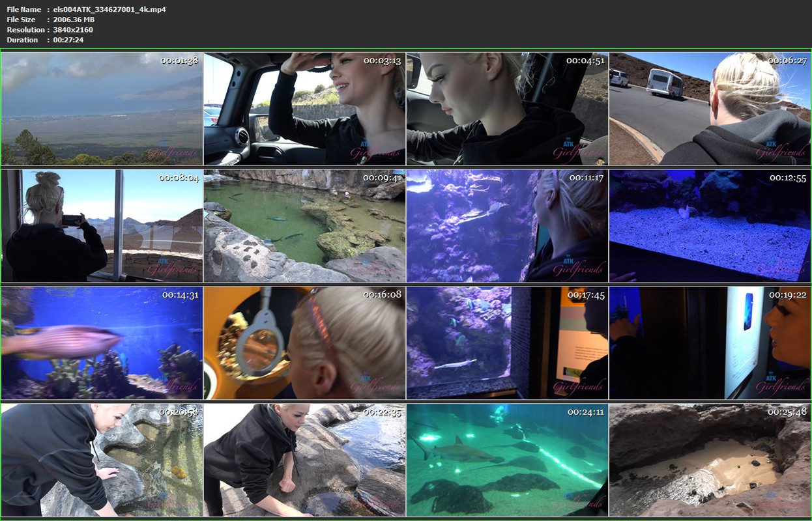Select the thumbnail stamped 00:03:13

[x=304, y=109]
